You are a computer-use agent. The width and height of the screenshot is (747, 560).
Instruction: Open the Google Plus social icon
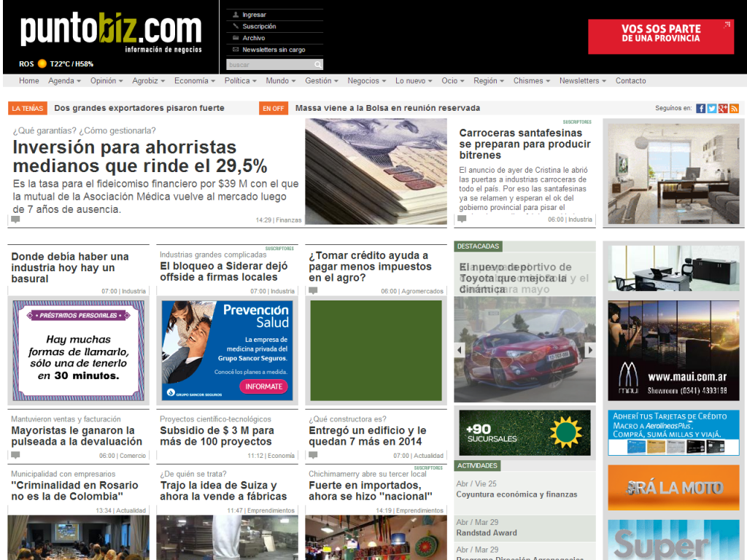(x=723, y=109)
